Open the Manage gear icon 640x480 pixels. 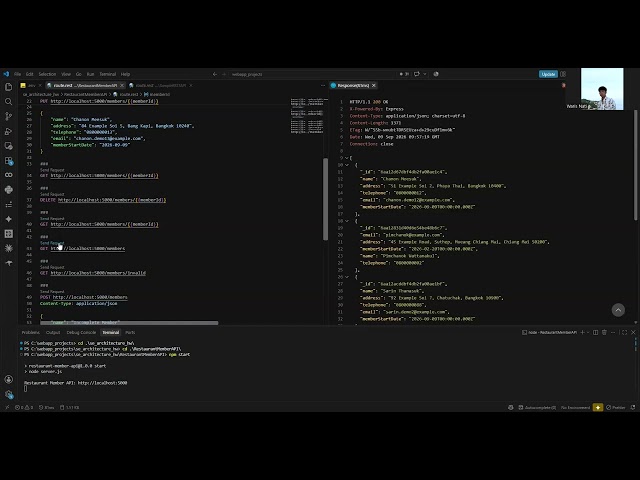[9, 394]
